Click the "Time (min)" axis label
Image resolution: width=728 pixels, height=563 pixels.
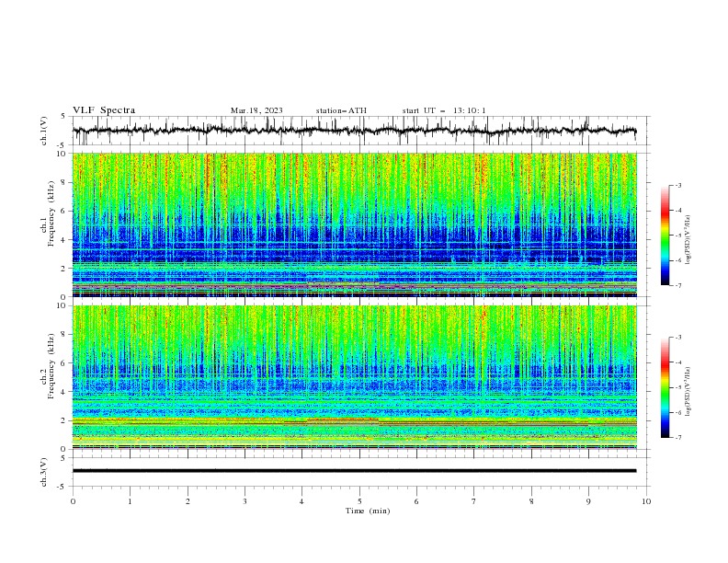pyautogui.click(x=368, y=511)
